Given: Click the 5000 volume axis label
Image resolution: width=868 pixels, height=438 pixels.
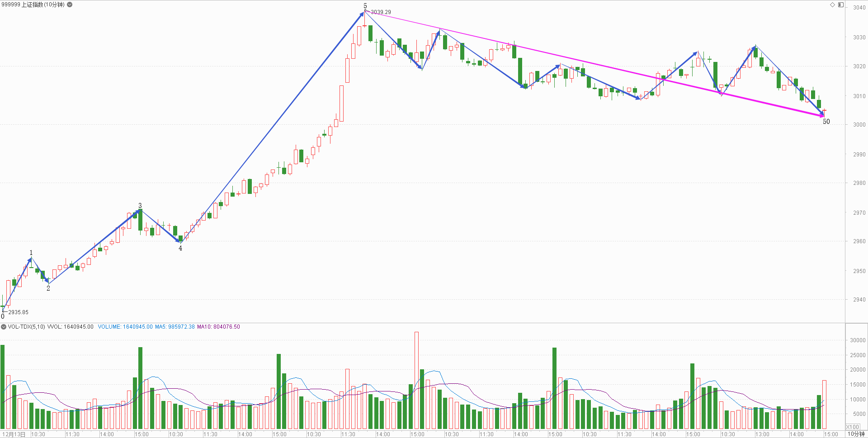Looking at the screenshot, I should click(x=859, y=414).
